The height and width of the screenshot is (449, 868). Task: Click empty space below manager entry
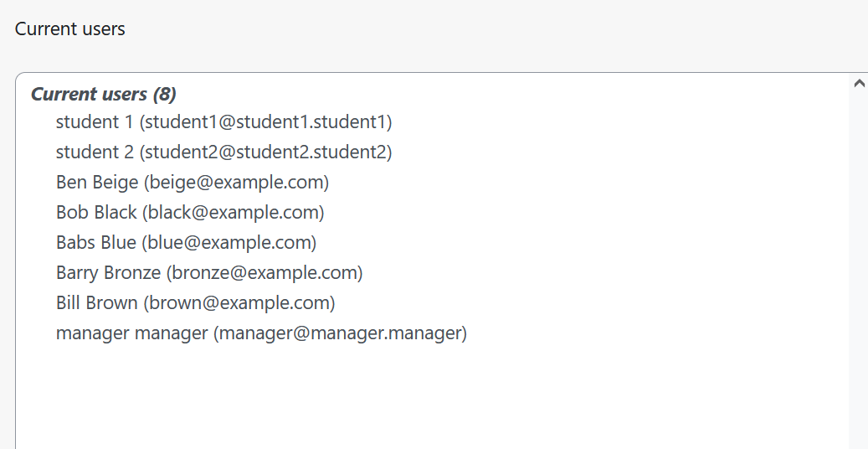tap(432, 396)
